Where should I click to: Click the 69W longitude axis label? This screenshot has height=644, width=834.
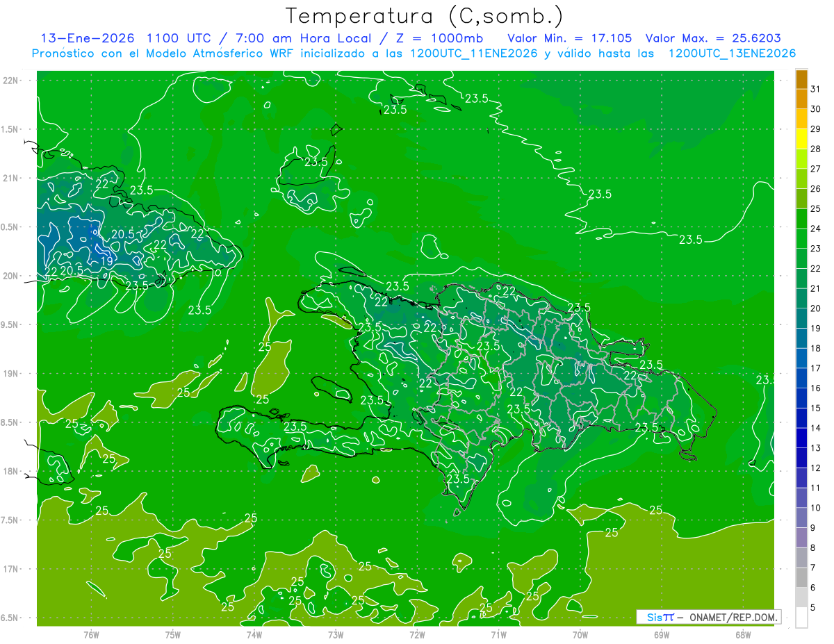tap(662, 634)
